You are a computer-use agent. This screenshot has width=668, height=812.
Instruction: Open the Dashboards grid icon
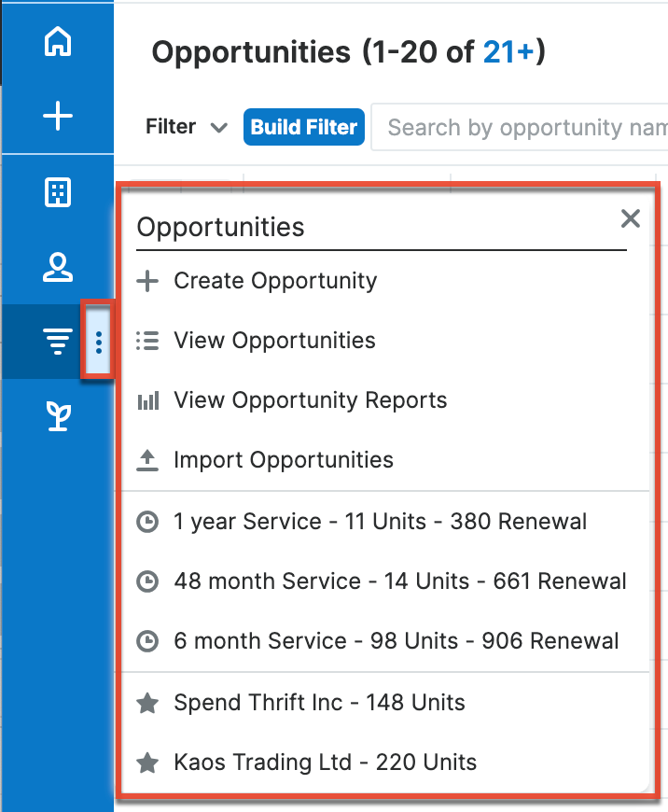click(58, 192)
